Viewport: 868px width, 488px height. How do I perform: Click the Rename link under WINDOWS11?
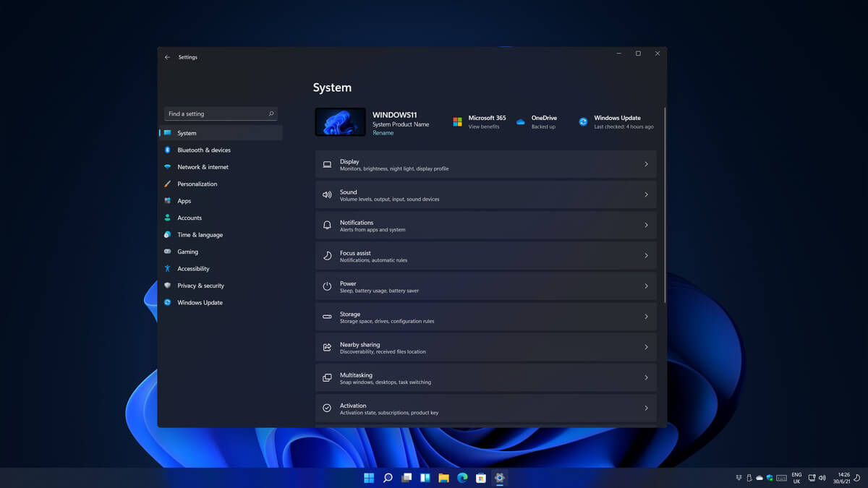[x=383, y=133]
